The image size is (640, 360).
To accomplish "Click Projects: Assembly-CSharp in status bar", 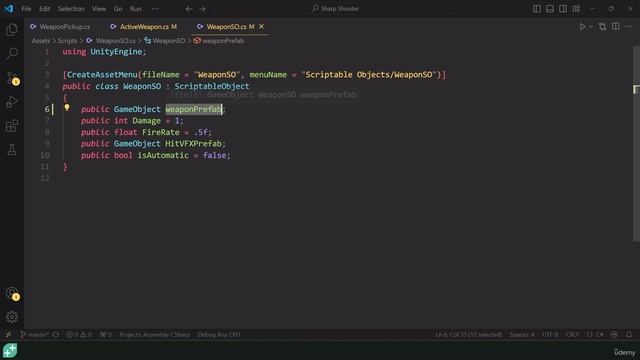I will tap(155, 334).
